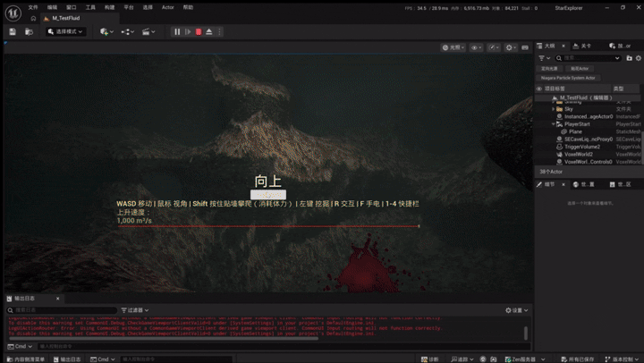The image size is (644, 363).
Task: Open the 窗口 menu
Action: pyautogui.click(x=72, y=7)
